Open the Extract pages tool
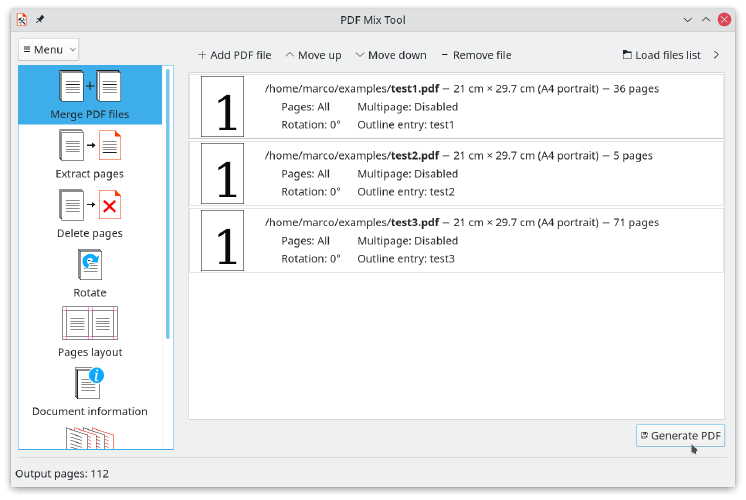The height and width of the screenshot is (500, 746). tap(90, 154)
